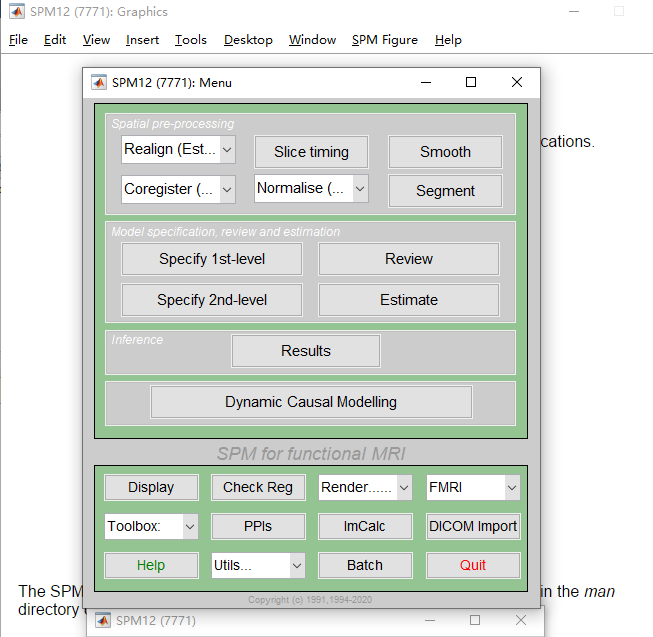Image resolution: width=653 pixels, height=637 pixels.
Task: Click the Check Reg button
Action: (x=258, y=487)
